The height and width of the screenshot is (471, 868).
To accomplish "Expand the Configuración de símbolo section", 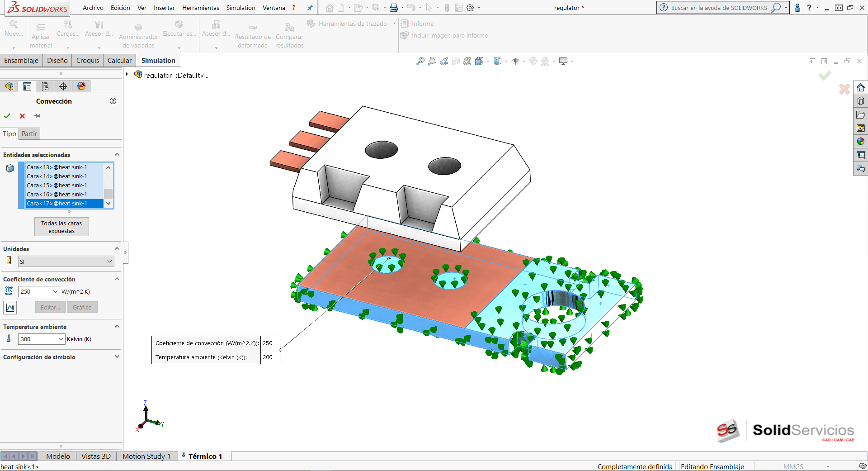I will pyautogui.click(x=117, y=357).
